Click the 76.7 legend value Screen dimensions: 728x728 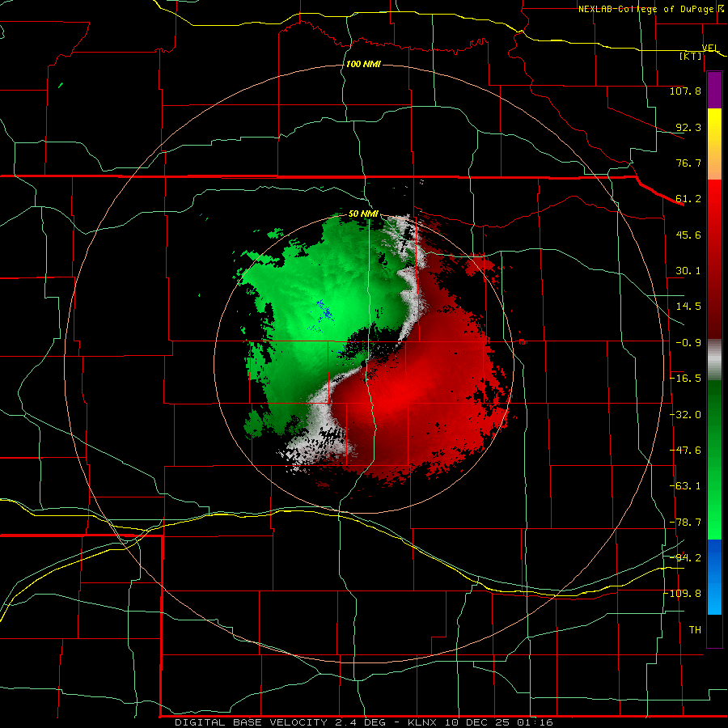(x=688, y=163)
